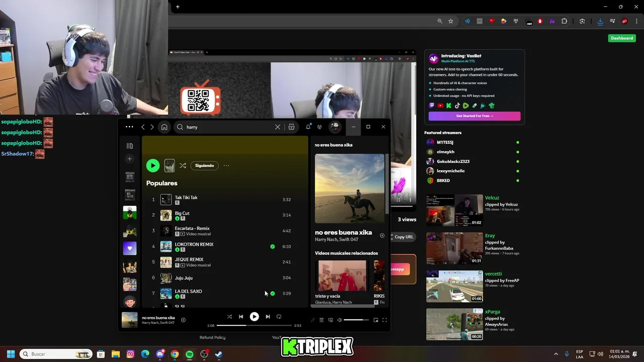
Task: Collapse Your Library sidebar icon
Action: tap(129, 146)
